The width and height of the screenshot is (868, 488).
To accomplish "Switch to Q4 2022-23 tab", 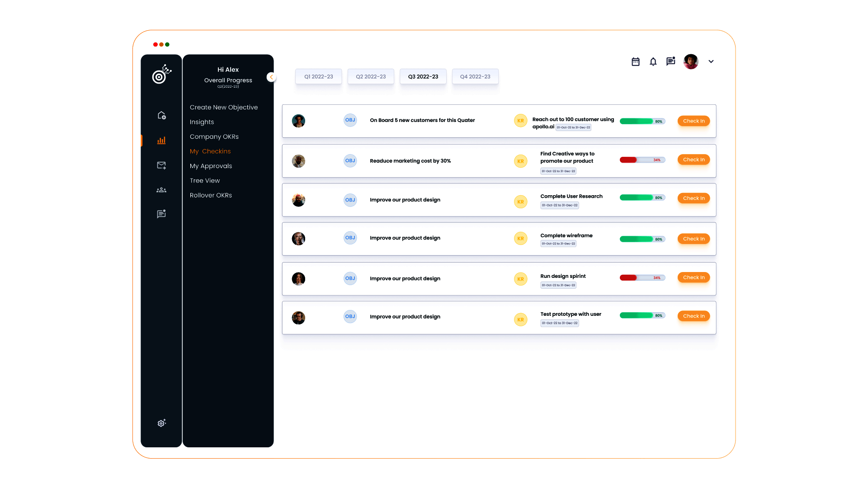I will [x=475, y=77].
